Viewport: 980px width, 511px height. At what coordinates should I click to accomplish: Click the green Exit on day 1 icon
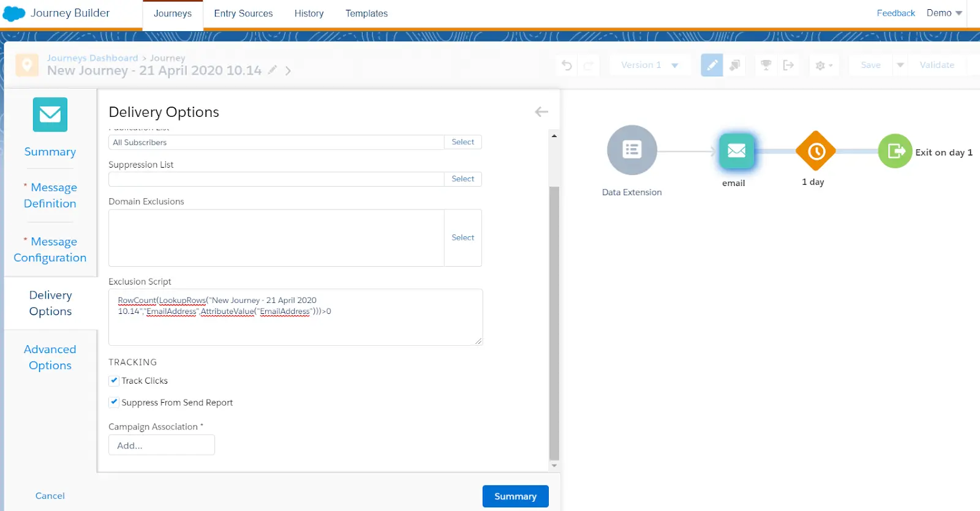tap(895, 151)
